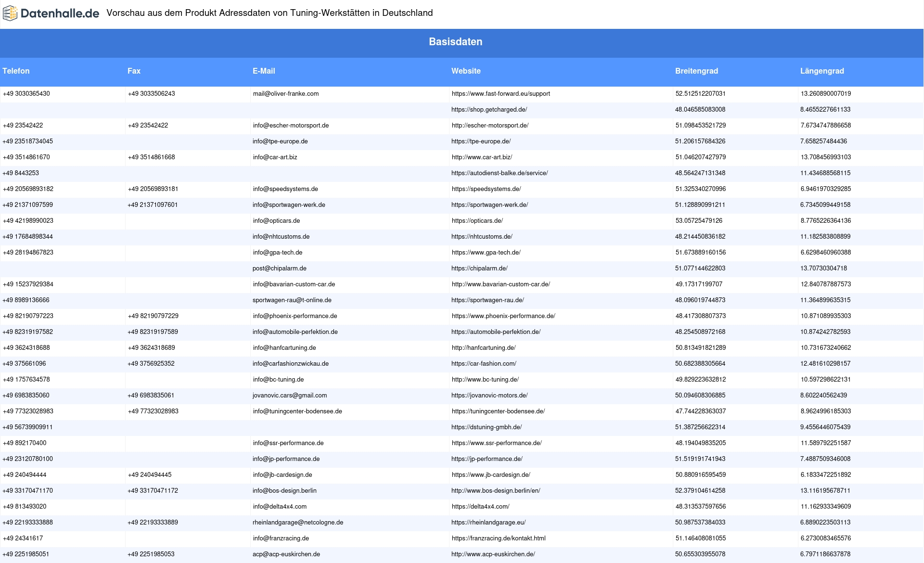Open https://franzracing.de/kontakt.html cell
The width and height of the screenshot is (924, 563).
pos(499,538)
